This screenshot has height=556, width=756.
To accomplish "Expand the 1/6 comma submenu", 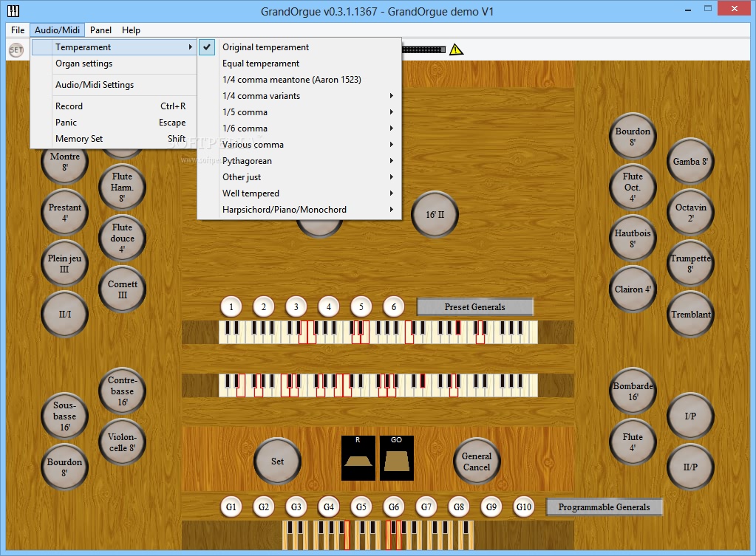I will (x=299, y=128).
